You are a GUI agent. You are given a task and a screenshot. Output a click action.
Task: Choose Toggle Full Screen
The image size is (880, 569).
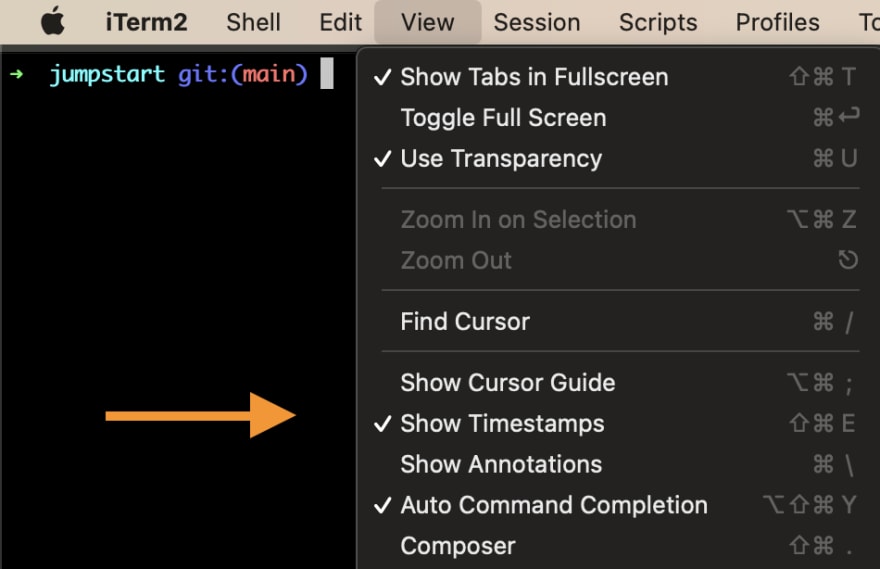pos(616,118)
